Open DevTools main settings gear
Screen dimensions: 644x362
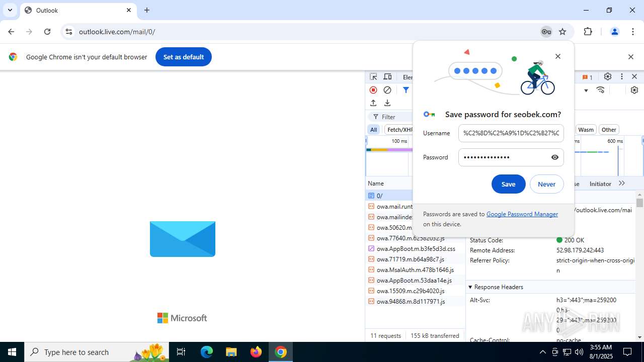pyautogui.click(x=608, y=77)
